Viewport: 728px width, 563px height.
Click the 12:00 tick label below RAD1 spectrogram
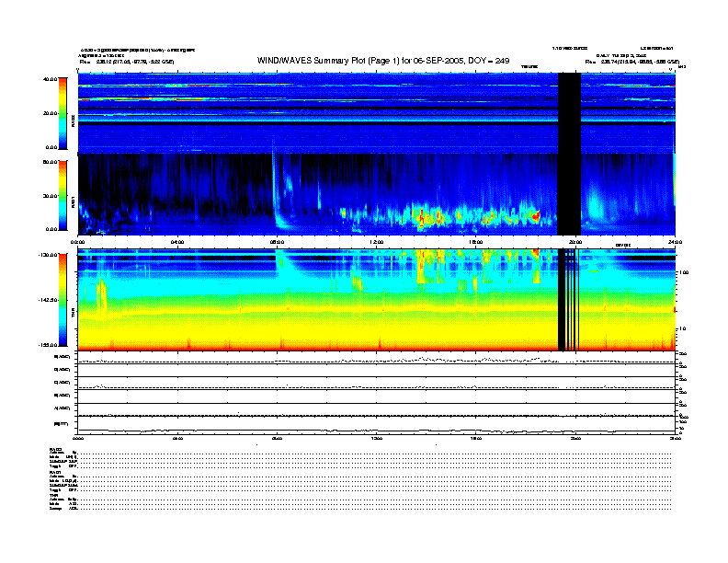377,242
